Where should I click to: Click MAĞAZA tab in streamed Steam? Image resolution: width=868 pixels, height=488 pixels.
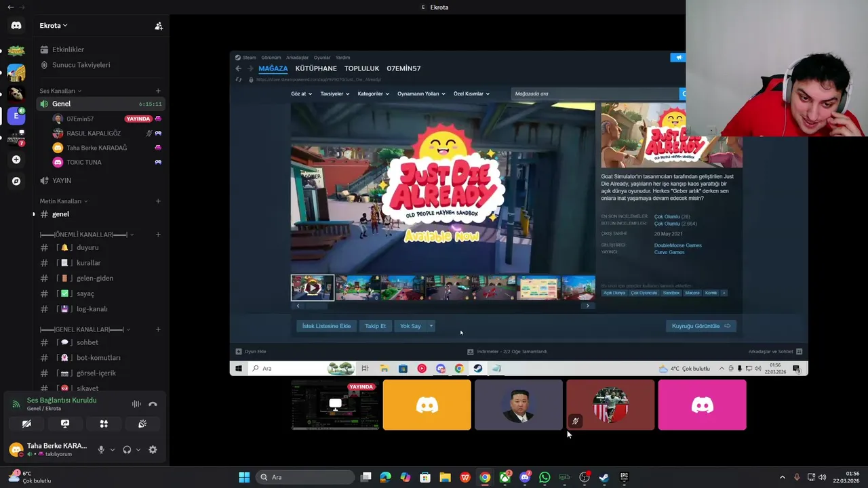[x=273, y=68]
